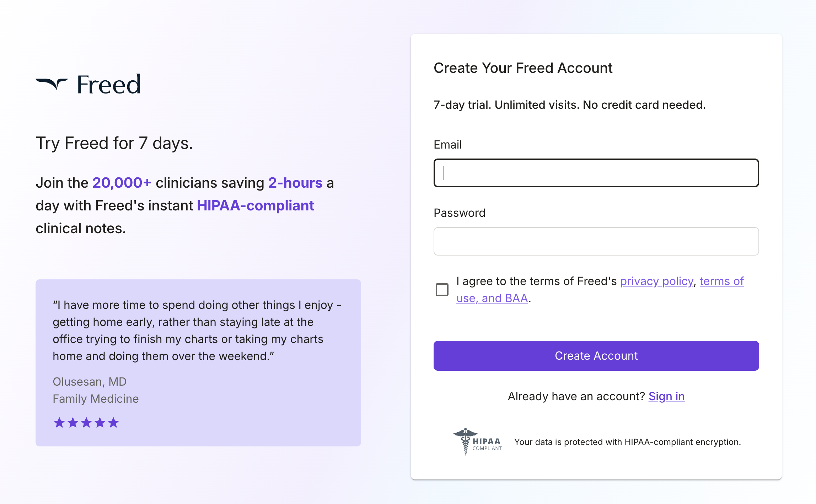Click the middle star of the review rating
Screen dimensions: 816x504
(x=86, y=423)
